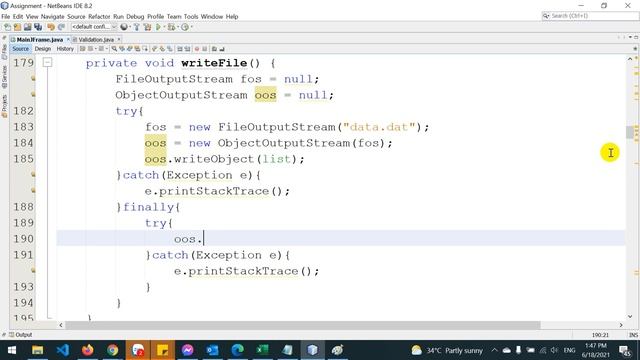This screenshot has width=640, height=360.
Task: Open the Debug menu
Action: tap(135, 16)
